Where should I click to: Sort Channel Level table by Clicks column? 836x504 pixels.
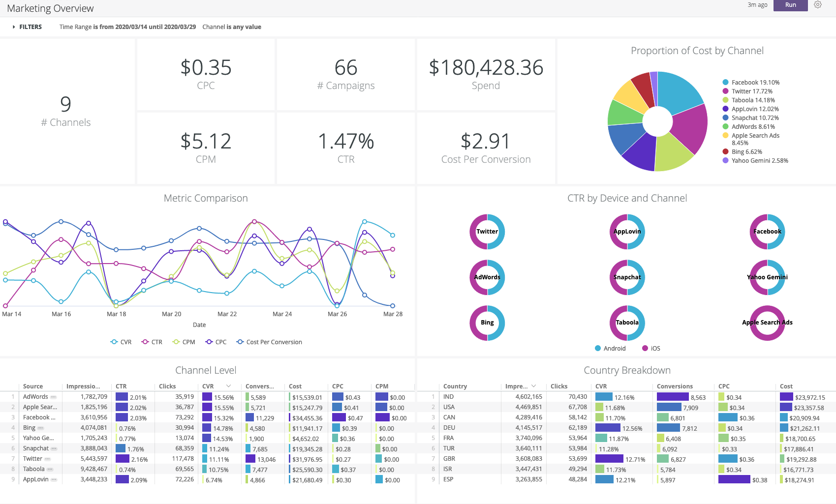[x=167, y=386]
